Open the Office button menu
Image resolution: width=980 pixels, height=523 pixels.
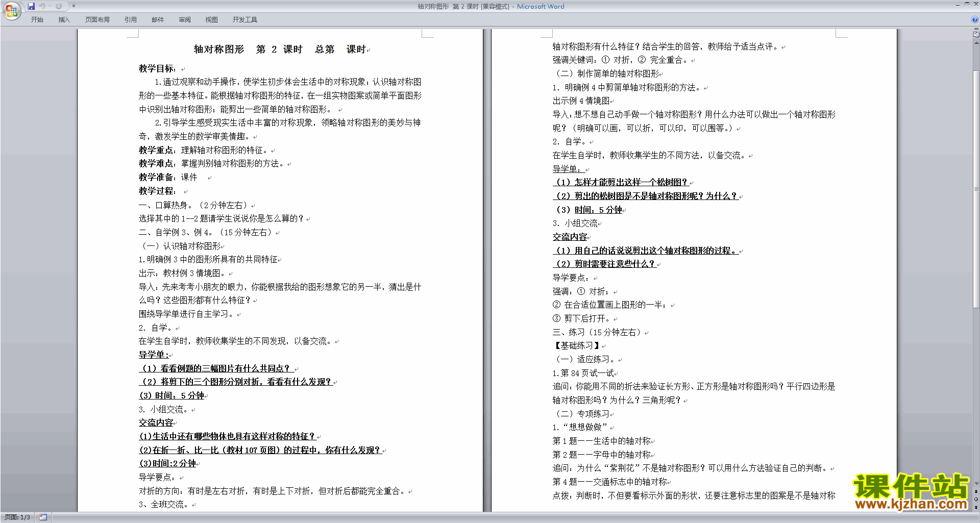(x=11, y=10)
